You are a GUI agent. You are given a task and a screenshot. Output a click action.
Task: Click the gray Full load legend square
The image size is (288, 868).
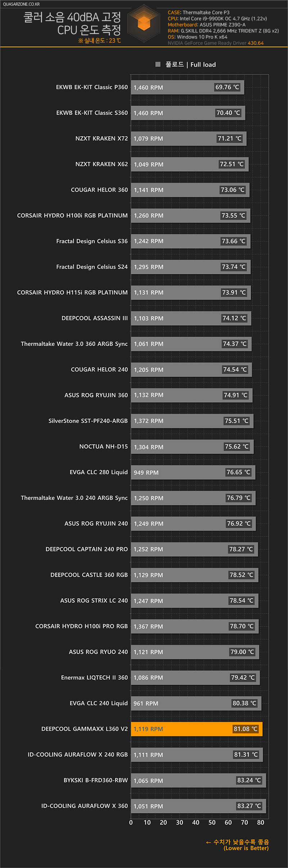[158, 64]
